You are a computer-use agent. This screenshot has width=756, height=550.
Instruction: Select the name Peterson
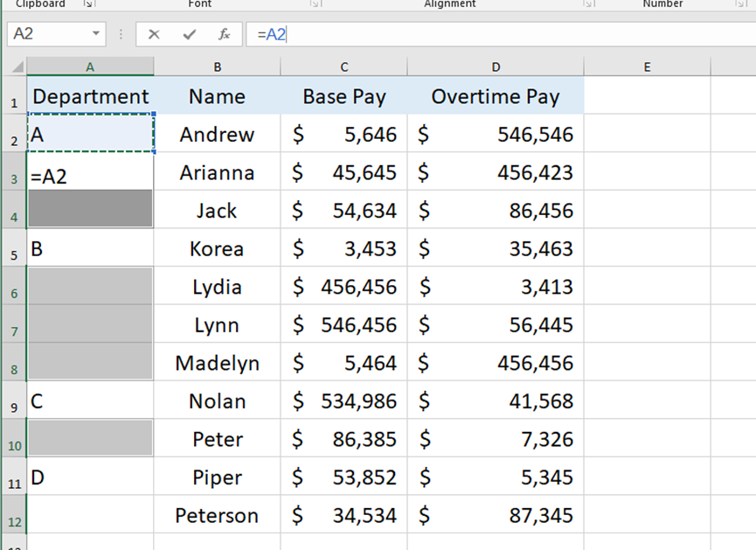(217, 515)
